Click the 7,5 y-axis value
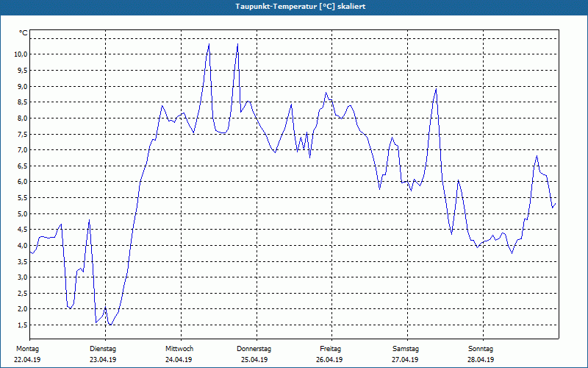This screenshot has height=368, width=588. (x=22, y=134)
